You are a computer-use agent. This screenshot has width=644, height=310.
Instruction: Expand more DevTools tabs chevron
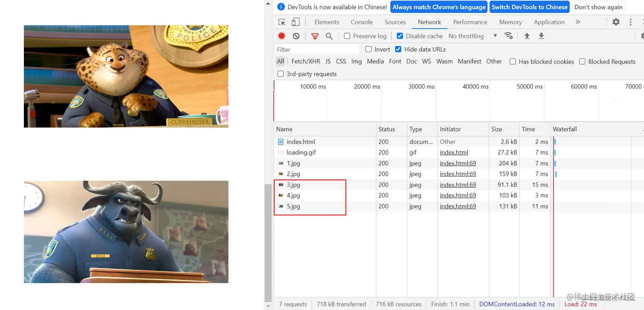[x=578, y=22]
